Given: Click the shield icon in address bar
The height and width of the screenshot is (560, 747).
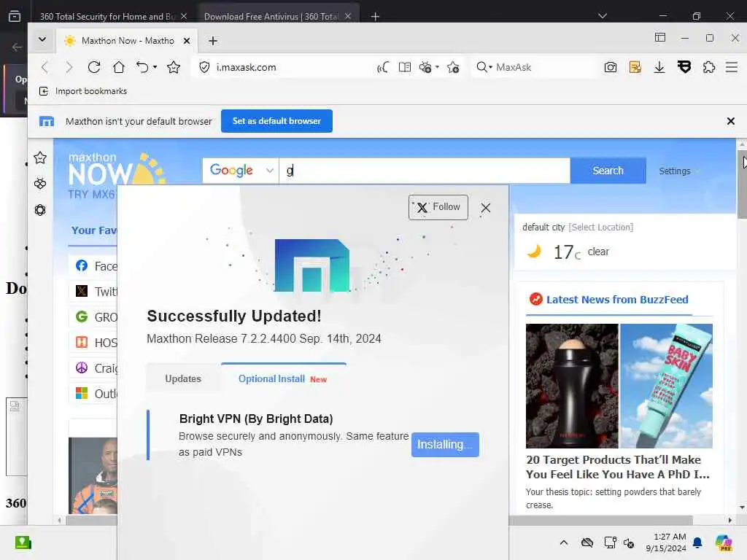Looking at the screenshot, I should pos(204,67).
